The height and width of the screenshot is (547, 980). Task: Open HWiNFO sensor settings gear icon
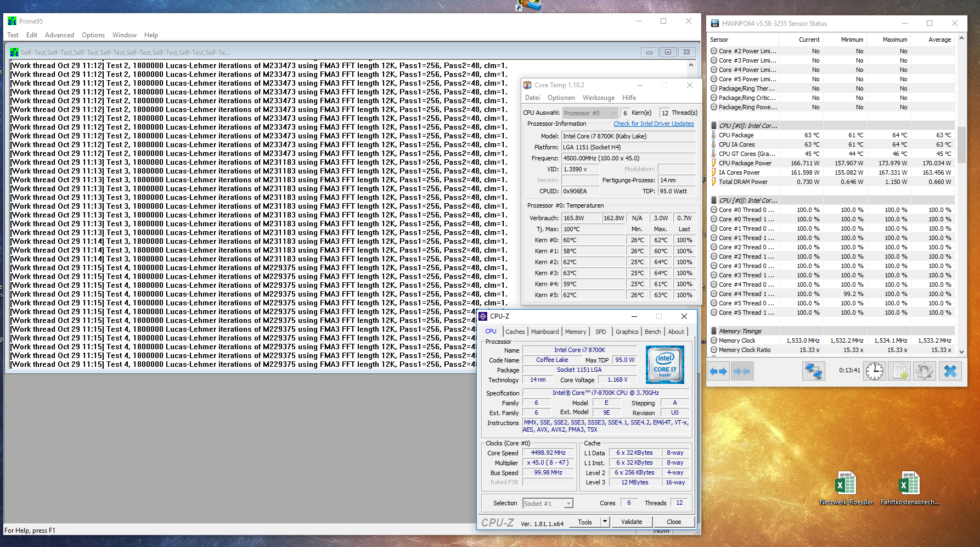point(925,371)
